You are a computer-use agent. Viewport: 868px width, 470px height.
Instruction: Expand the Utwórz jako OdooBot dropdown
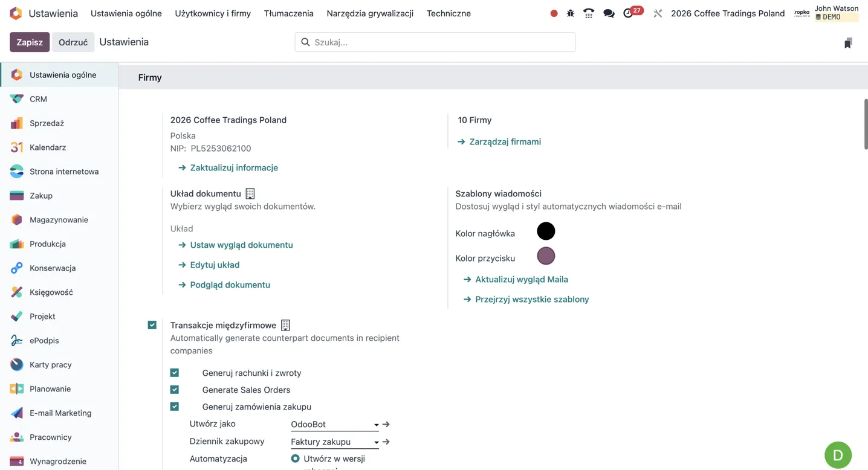[x=335, y=425]
